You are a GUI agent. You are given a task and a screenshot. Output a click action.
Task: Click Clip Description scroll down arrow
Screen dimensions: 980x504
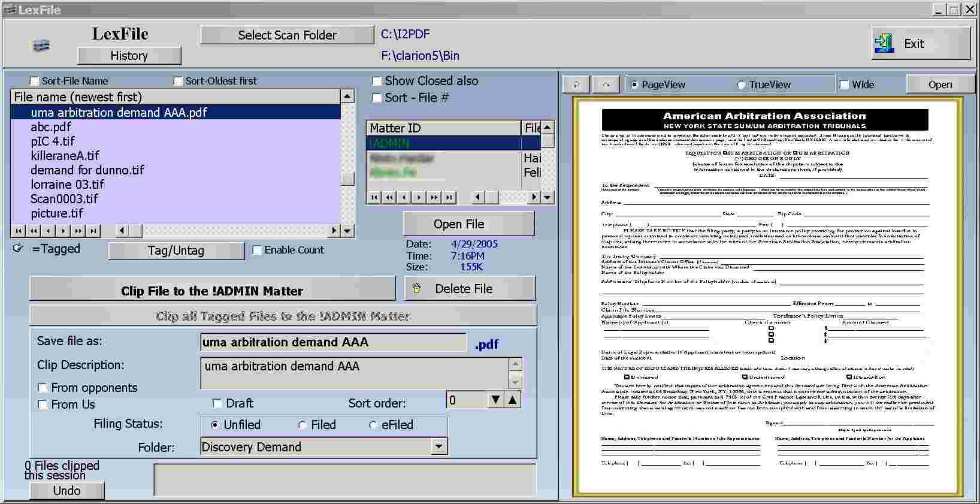pos(515,381)
